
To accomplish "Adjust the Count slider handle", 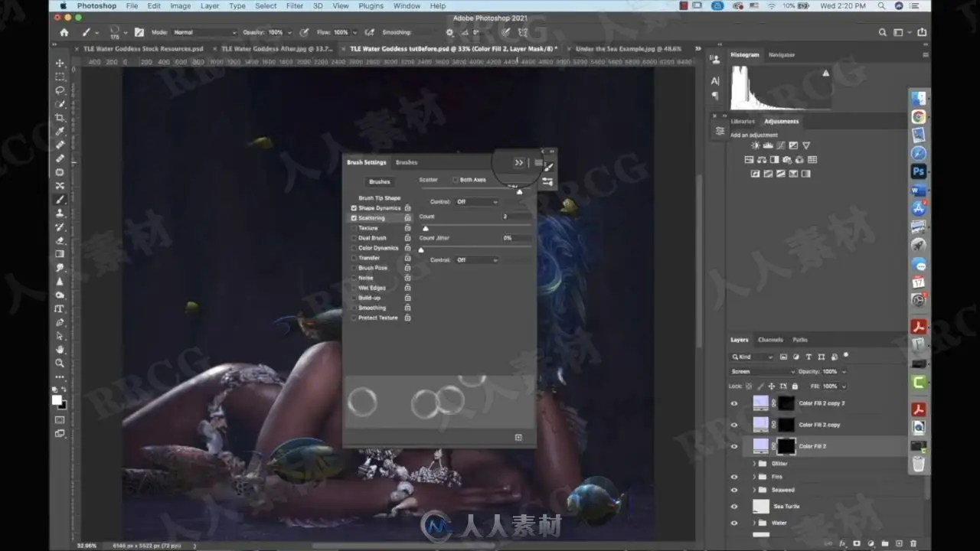I will tap(426, 228).
